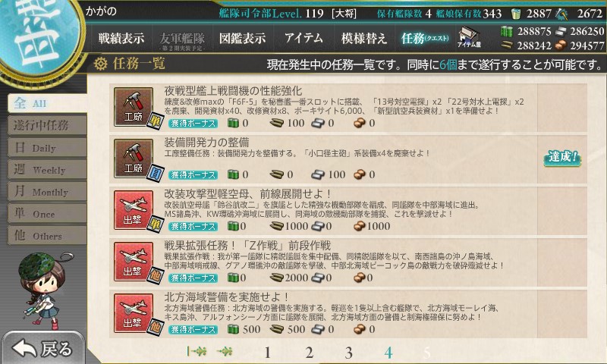Image resolution: width=607 pixels, height=364 pixels.
Task: Open 戦績表示 menu item
Action: (x=121, y=38)
